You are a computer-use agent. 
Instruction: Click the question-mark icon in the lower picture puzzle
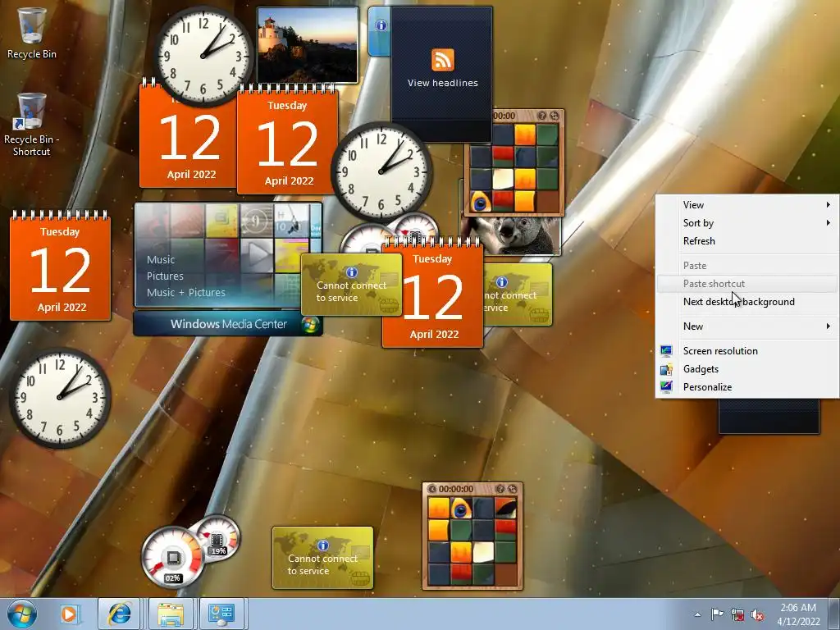point(500,489)
